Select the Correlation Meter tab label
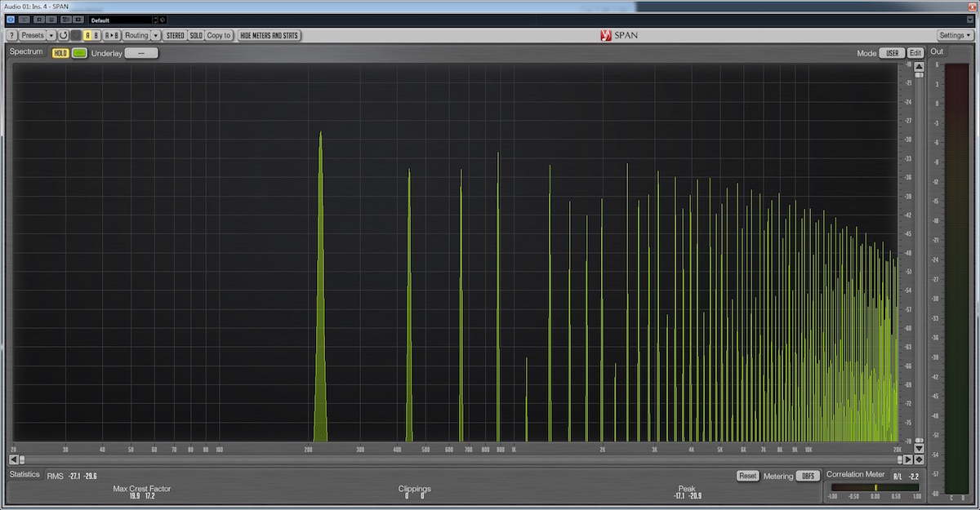Viewport: 980px width, 510px height. click(x=855, y=474)
